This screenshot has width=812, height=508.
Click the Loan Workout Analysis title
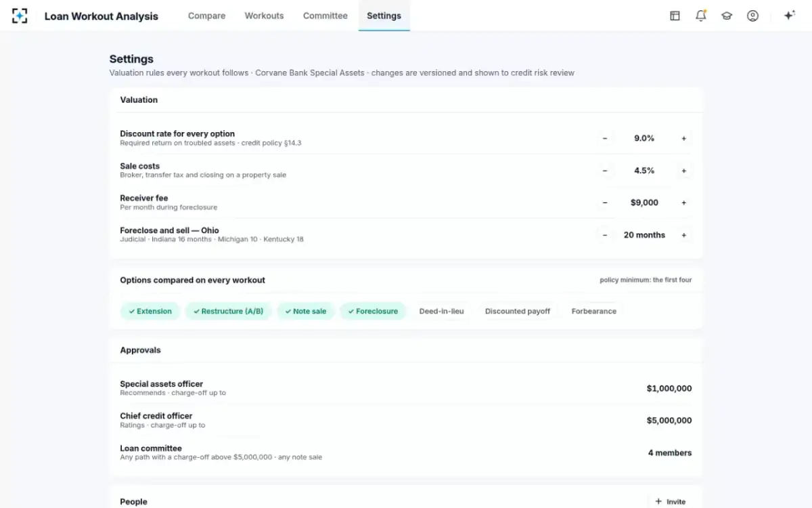coord(101,16)
